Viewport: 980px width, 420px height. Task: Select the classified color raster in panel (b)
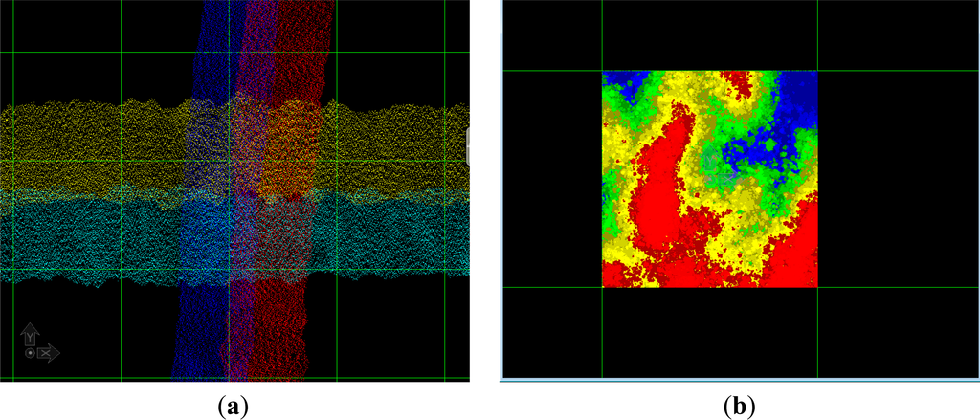pyautogui.click(x=709, y=179)
